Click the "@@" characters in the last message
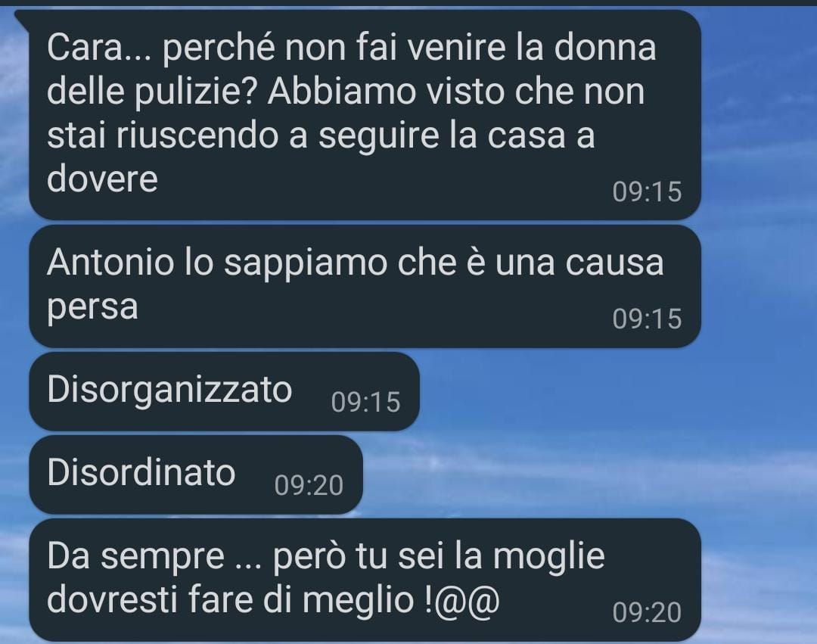The width and height of the screenshot is (817, 644). 467,601
